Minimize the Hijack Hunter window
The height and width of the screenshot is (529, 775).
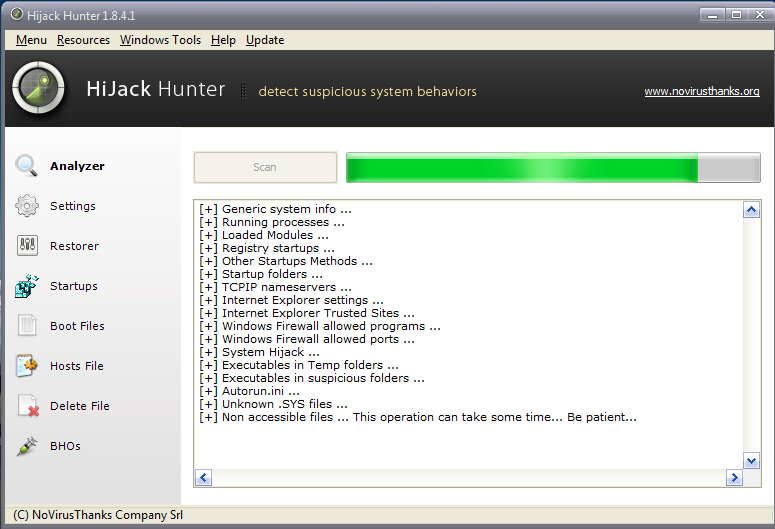coord(712,15)
